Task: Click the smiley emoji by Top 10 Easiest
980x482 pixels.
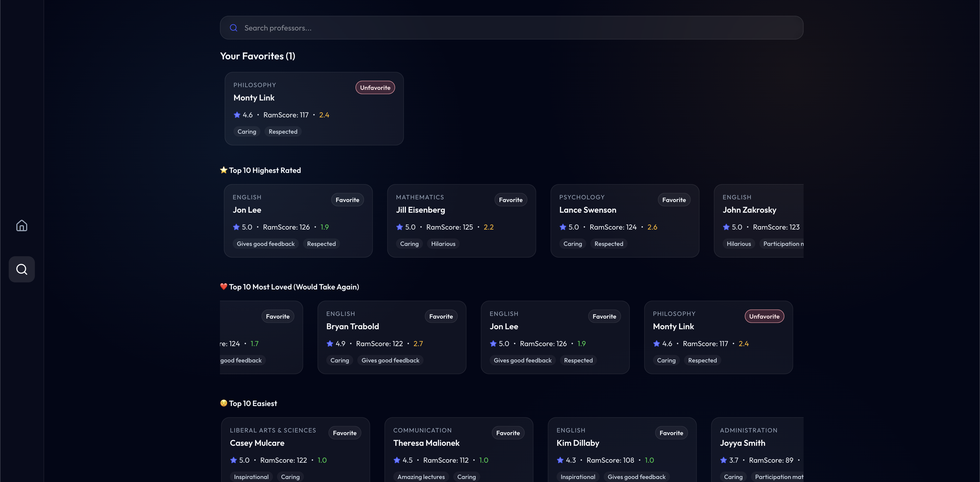Action: [x=224, y=403]
